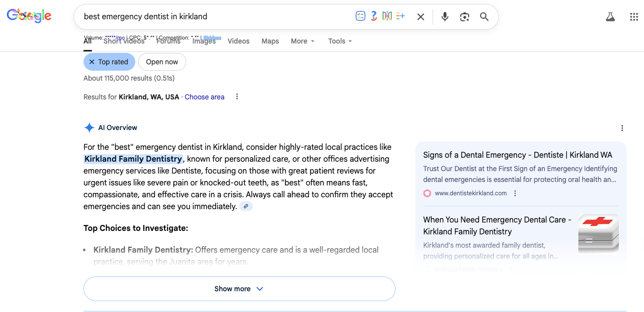This screenshot has width=644, height=312.
Task: Expand the AI Overview with Show more
Action: (x=240, y=288)
